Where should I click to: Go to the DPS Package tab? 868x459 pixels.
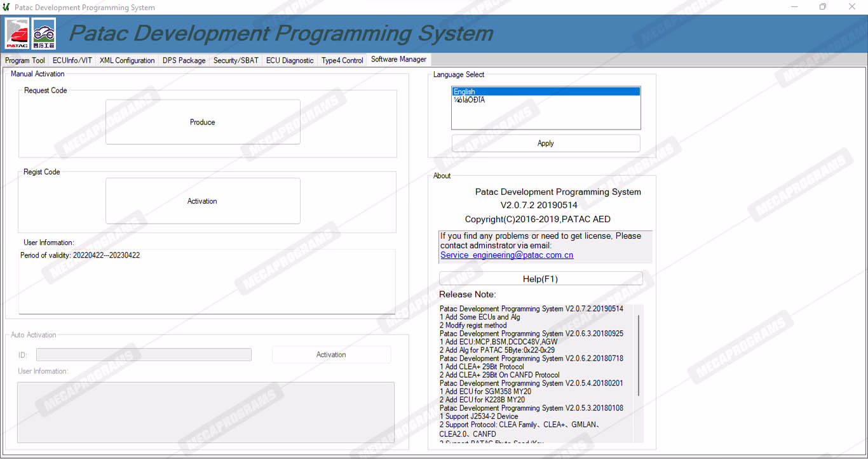[184, 60]
